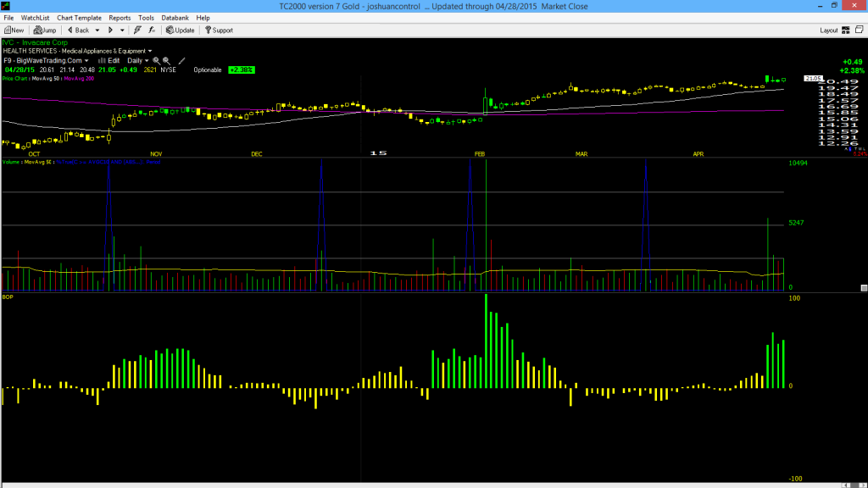Click the second zoom magnifier icon
The height and width of the screenshot is (488, 868).
pos(166,61)
